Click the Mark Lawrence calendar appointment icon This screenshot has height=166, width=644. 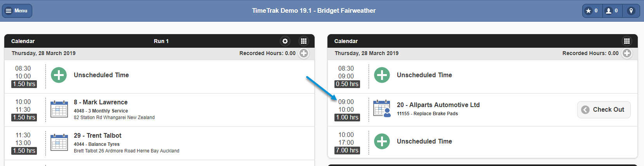click(x=59, y=109)
